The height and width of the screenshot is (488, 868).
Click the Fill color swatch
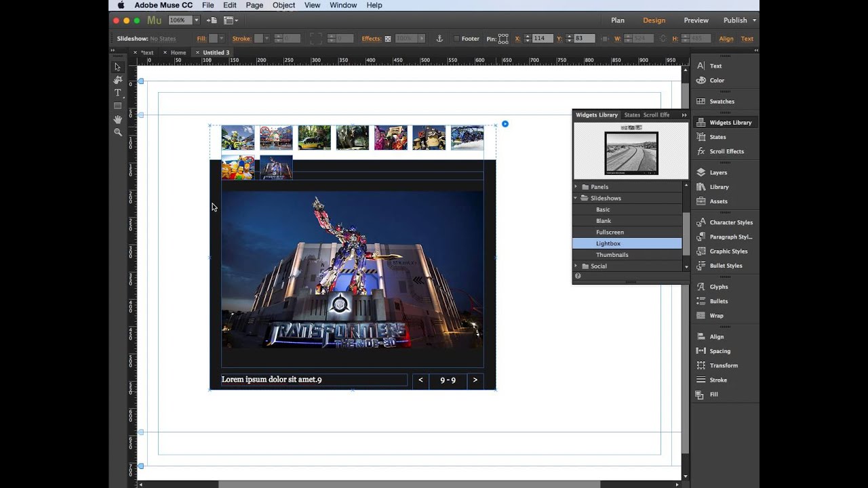[x=214, y=39]
